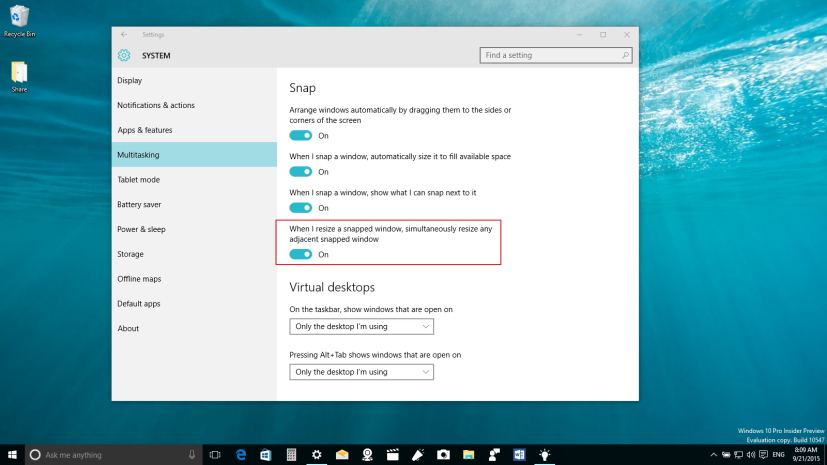Open the Tablet mode settings
Screen dimensions: 827x465
pyautogui.click(x=139, y=180)
